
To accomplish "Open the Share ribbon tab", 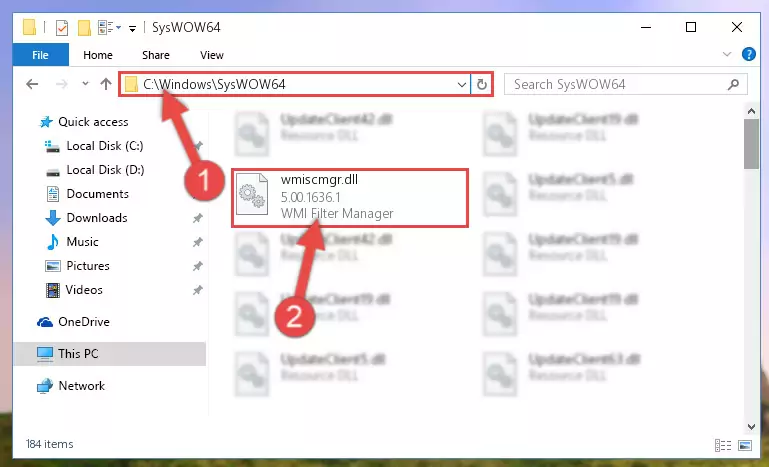I will (155, 55).
